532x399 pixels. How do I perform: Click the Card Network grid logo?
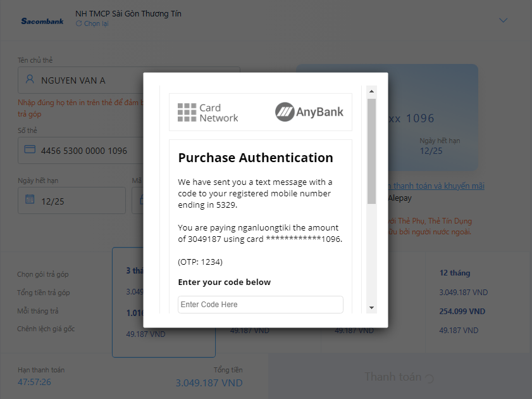point(187,112)
